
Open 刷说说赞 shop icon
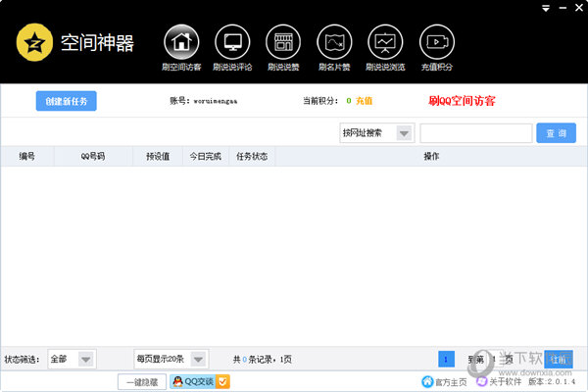pos(283,42)
